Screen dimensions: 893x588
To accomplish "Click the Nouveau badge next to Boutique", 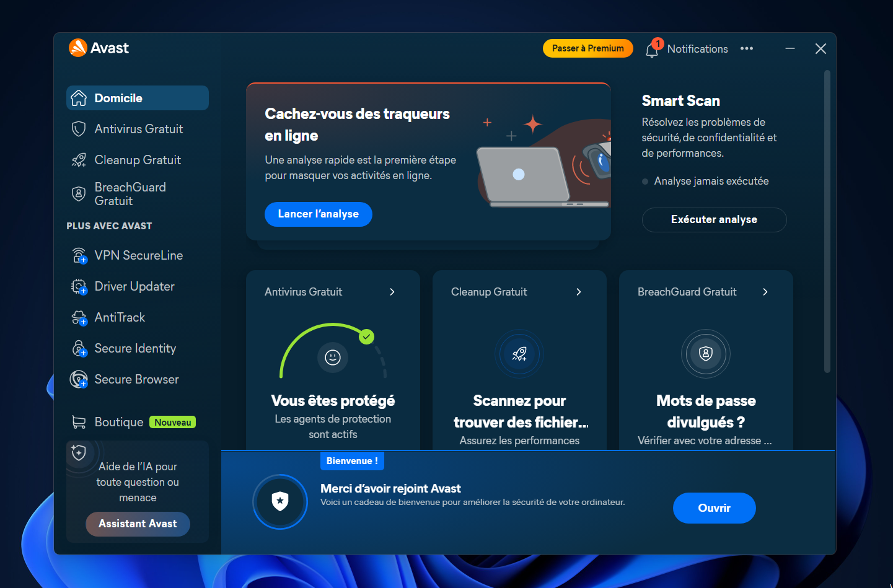I will [x=173, y=423].
